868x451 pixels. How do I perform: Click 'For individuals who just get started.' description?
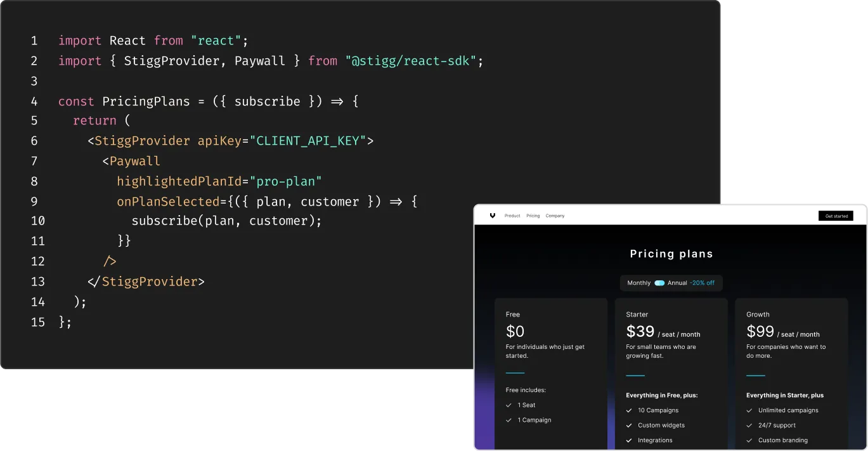point(545,351)
